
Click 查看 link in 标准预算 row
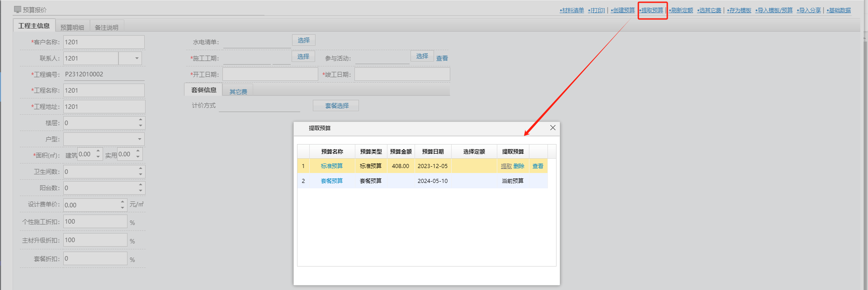(x=538, y=166)
